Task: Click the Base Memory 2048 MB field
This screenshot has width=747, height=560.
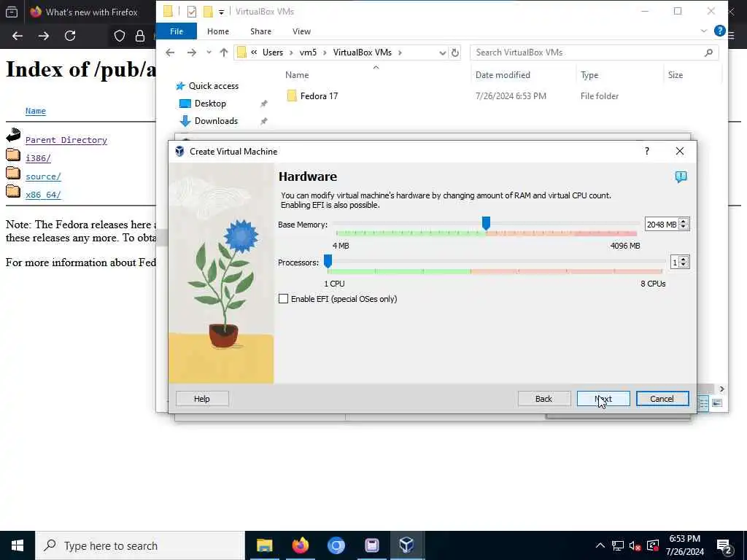Action: tap(661, 225)
